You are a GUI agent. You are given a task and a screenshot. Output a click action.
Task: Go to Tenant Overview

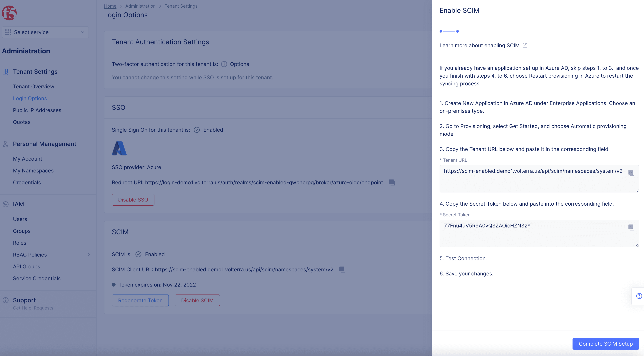[x=34, y=86]
